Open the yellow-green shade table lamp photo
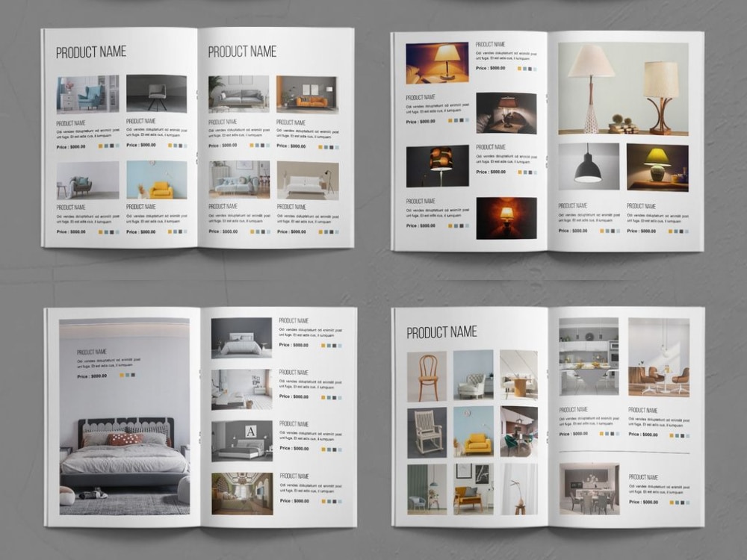747x560 pixels. coord(657,167)
